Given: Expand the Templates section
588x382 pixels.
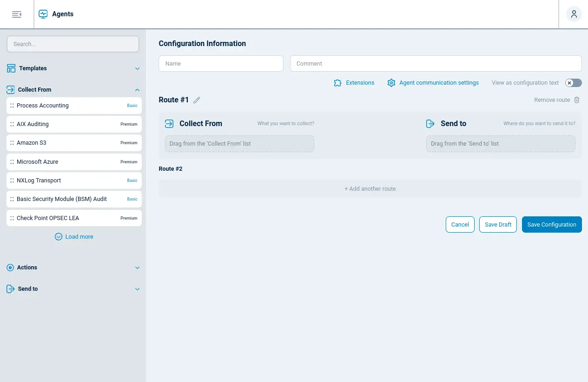Looking at the screenshot, I should click(x=137, y=68).
